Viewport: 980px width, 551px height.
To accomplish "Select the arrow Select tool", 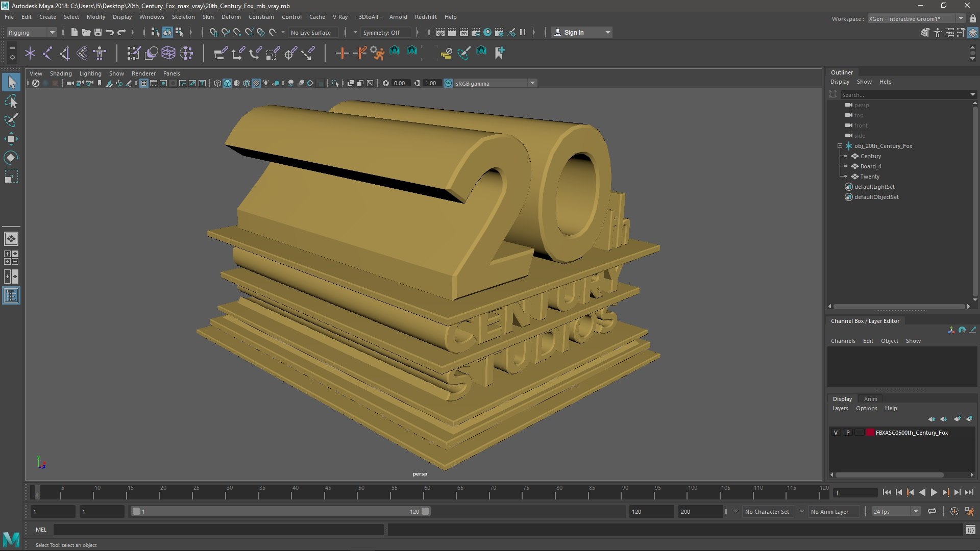I will pos(11,82).
